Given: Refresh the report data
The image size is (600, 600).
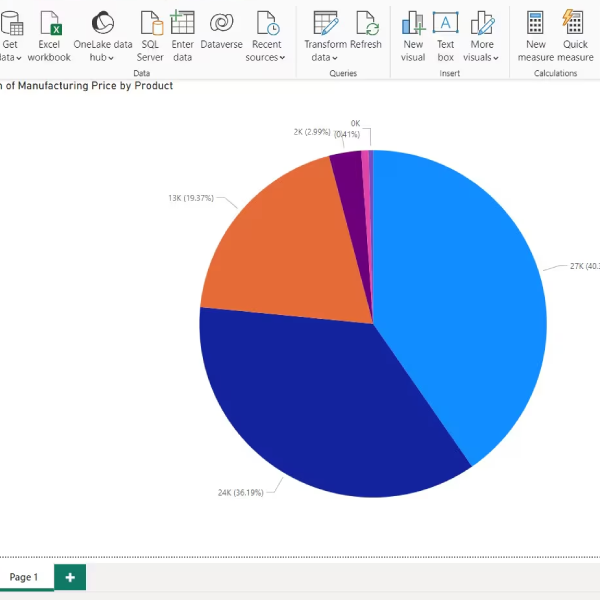Looking at the screenshot, I should pyautogui.click(x=366, y=31).
